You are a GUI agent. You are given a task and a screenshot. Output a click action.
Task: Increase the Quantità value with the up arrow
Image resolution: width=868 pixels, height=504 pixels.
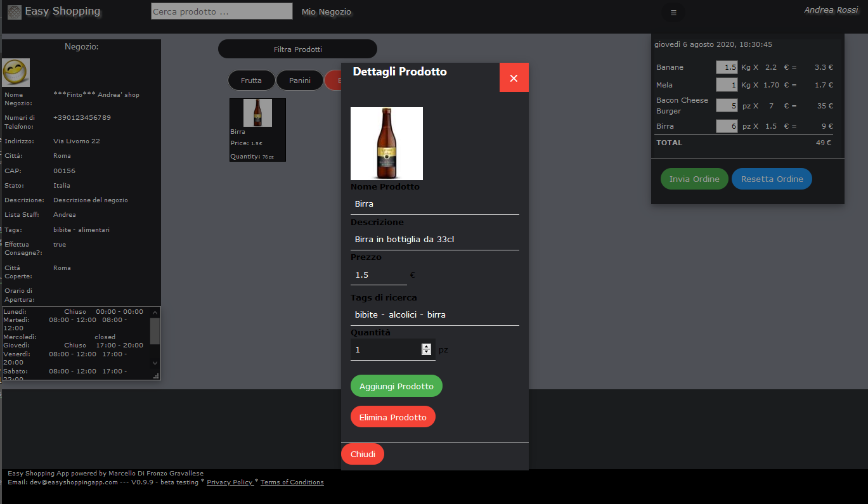tap(426, 346)
